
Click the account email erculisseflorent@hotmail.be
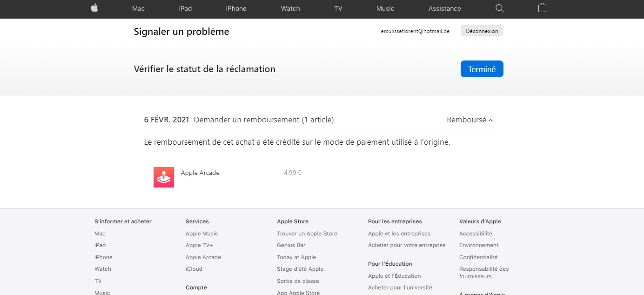click(x=415, y=31)
